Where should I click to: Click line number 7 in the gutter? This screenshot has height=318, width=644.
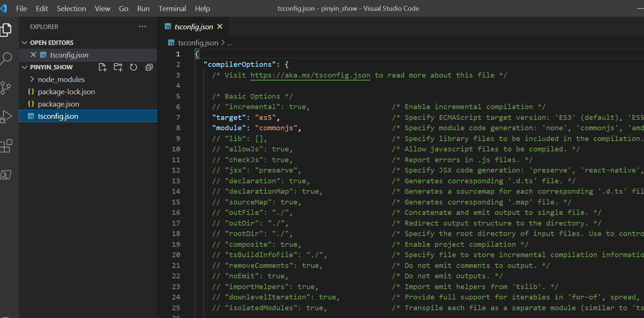click(178, 117)
